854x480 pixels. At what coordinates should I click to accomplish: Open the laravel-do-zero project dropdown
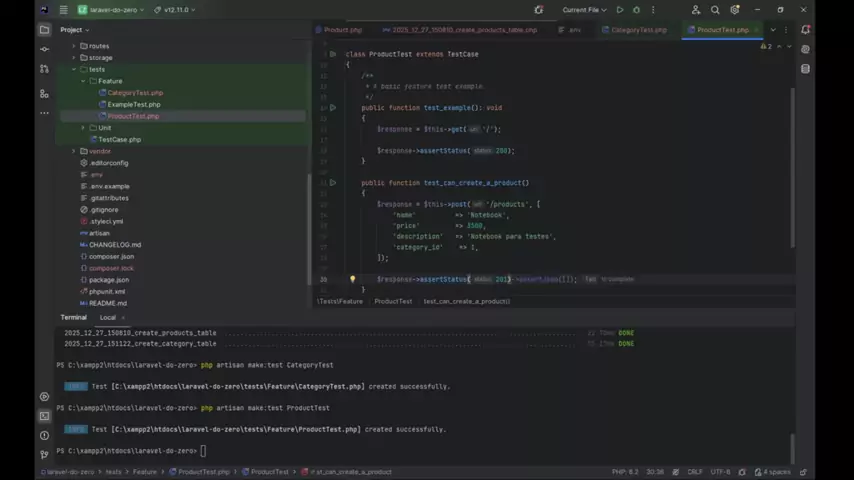point(112,10)
